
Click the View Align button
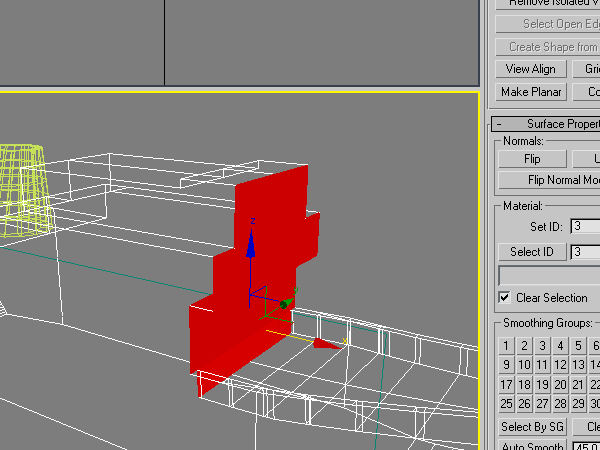click(x=531, y=69)
